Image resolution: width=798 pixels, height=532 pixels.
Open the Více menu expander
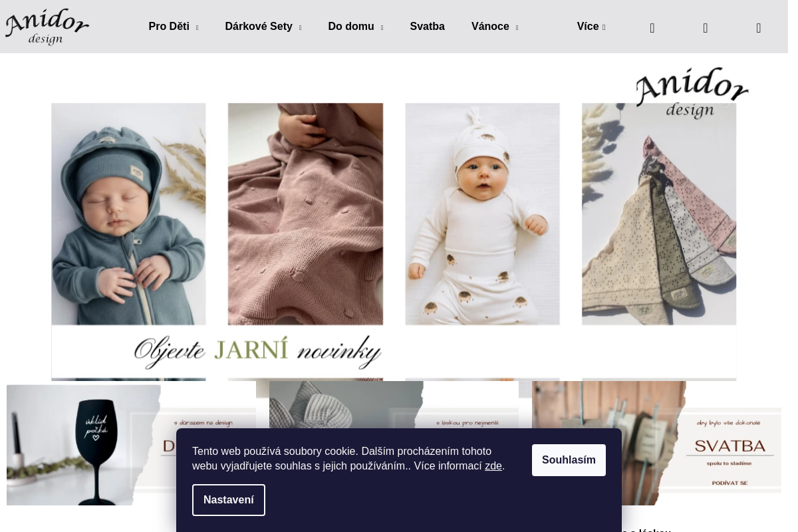coord(591,27)
